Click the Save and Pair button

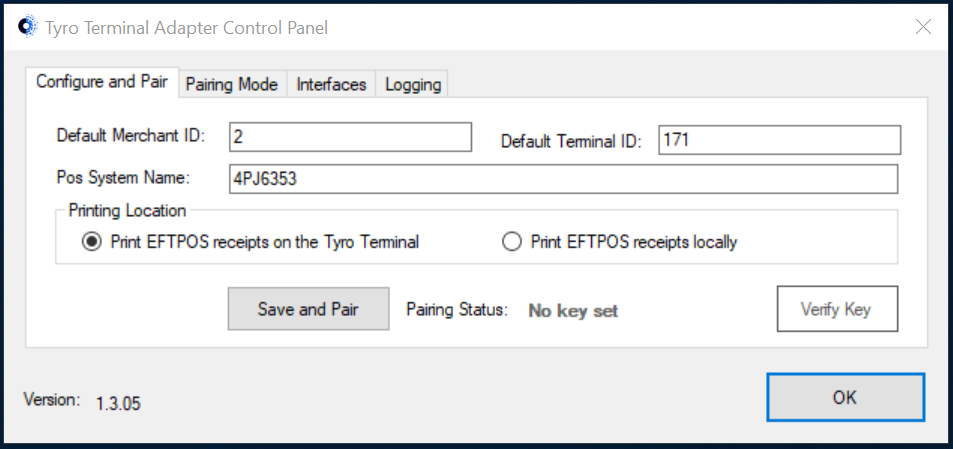click(x=308, y=309)
